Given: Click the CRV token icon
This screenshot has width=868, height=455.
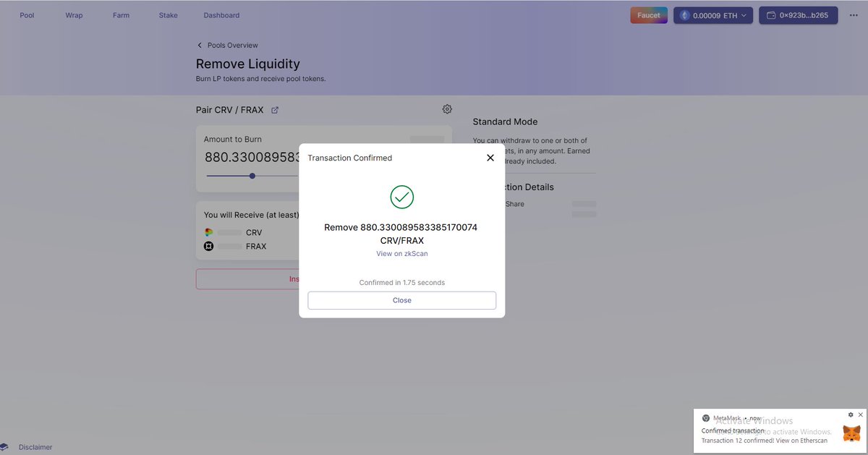Looking at the screenshot, I should pyautogui.click(x=209, y=232).
